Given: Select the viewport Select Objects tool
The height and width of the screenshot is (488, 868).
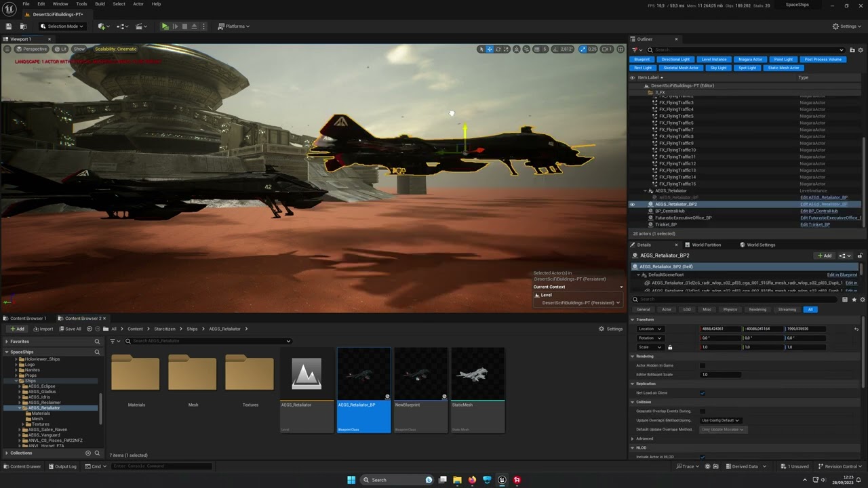Looking at the screenshot, I should click(x=481, y=49).
